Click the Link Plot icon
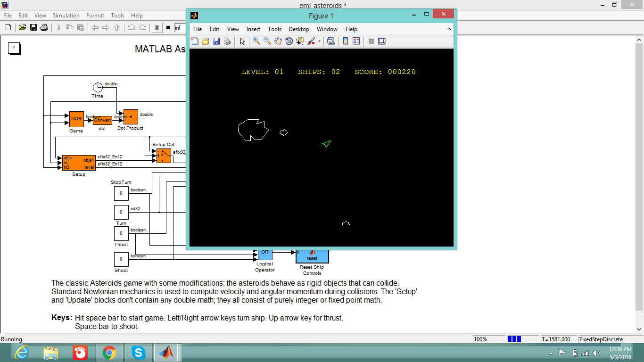 pos(330,41)
